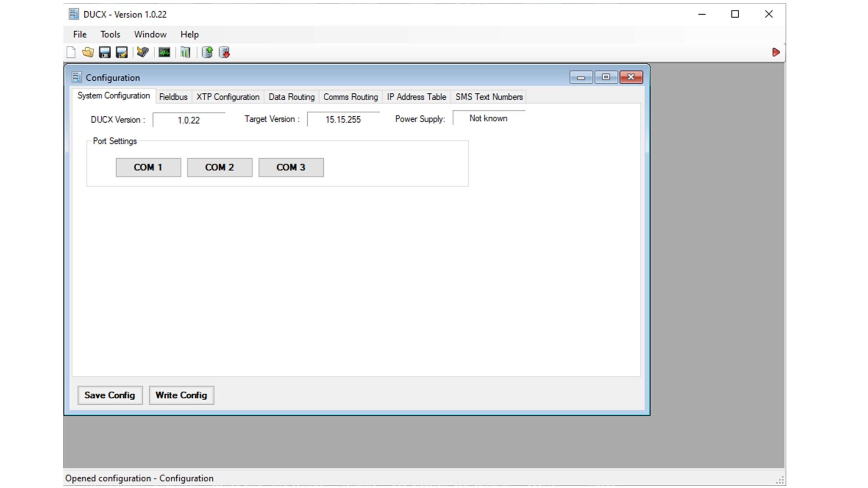The image size is (868, 488).
Task: Click the new blank document icon
Action: point(71,52)
